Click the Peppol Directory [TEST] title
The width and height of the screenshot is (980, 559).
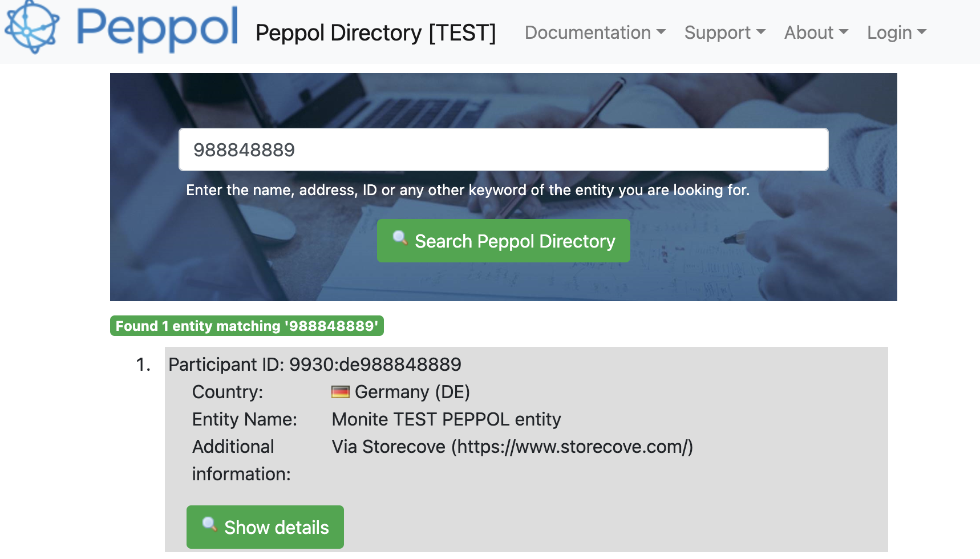pos(376,33)
